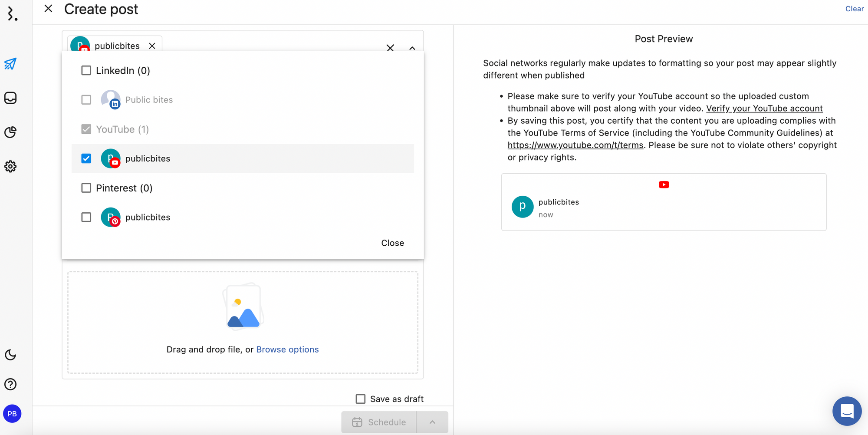The width and height of the screenshot is (868, 435).
Task: Open the Help question mark icon
Action: point(10,384)
